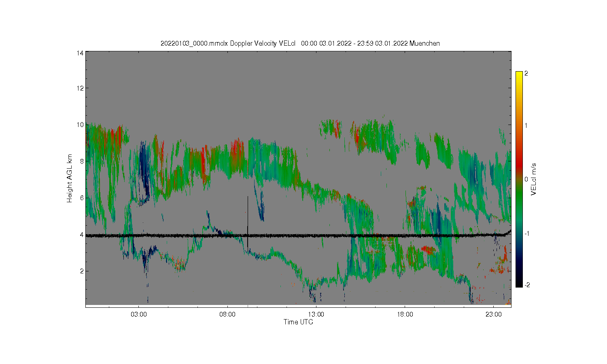The width and height of the screenshot is (607, 364).
Task: Click the 03:00 time tick label
Action: click(x=139, y=314)
